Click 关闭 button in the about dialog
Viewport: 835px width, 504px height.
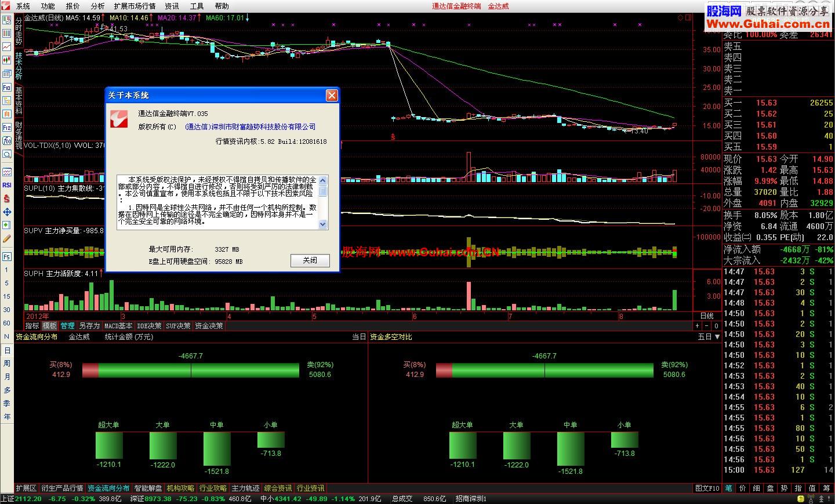coord(310,260)
